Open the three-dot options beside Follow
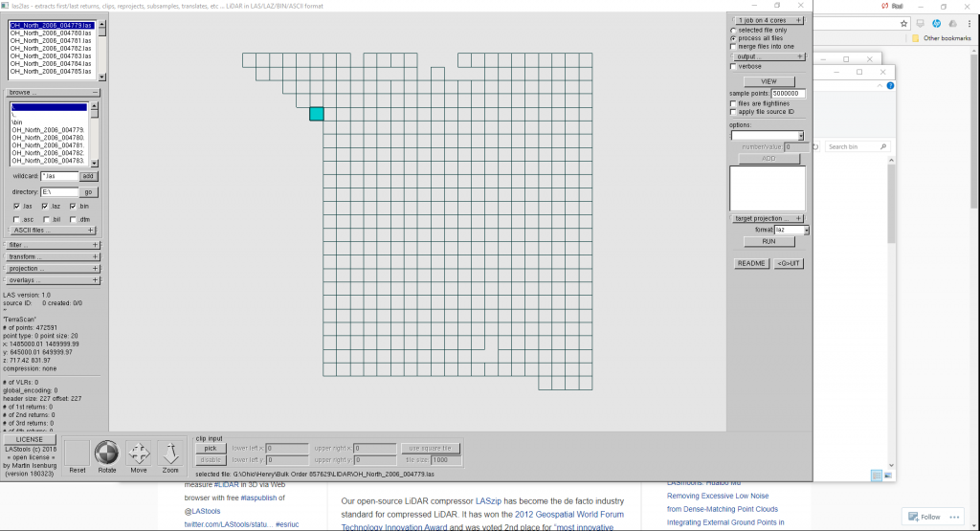 click(954, 517)
